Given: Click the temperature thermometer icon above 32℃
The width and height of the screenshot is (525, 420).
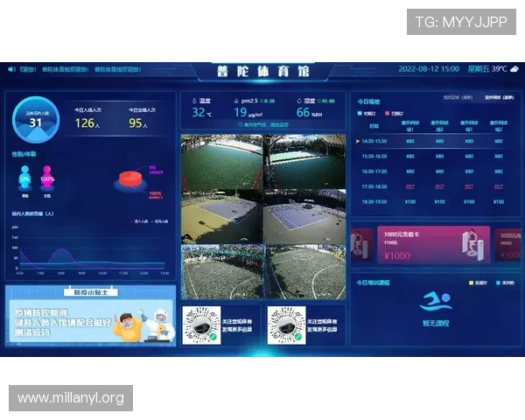Looking at the screenshot, I should pyautogui.click(x=195, y=101).
